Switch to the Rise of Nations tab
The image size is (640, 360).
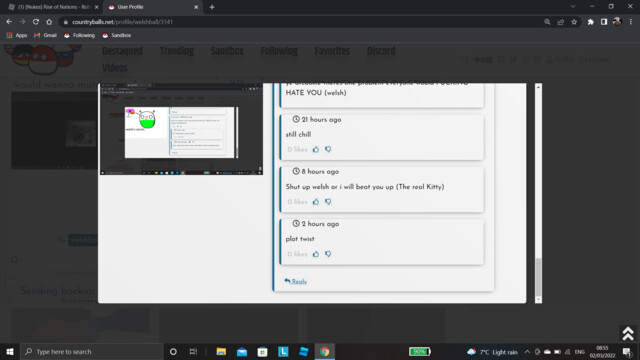click(53, 7)
